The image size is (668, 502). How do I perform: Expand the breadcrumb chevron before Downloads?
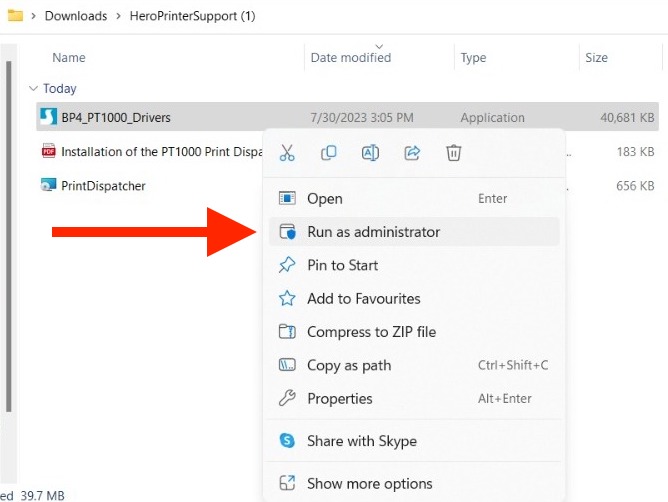(33, 16)
